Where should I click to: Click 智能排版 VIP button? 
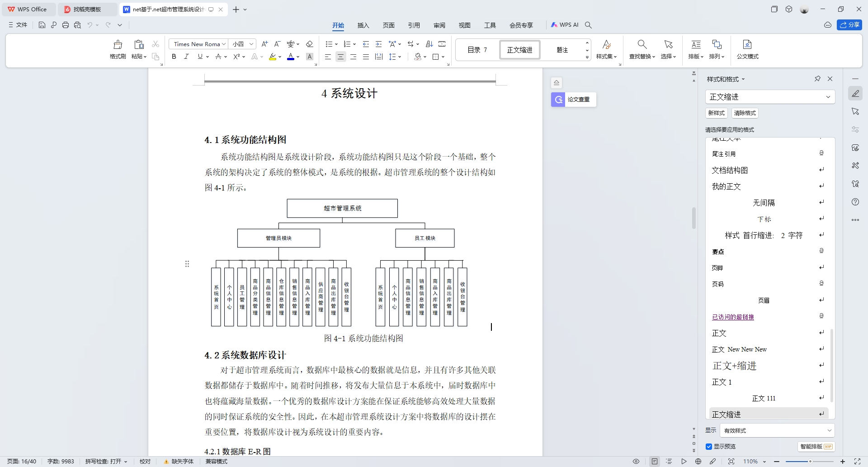click(x=816, y=447)
